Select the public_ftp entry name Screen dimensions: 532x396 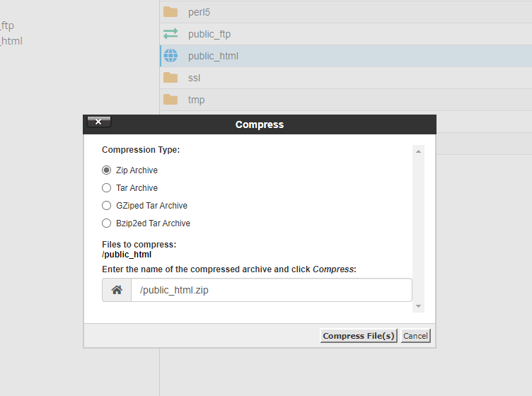209,34
